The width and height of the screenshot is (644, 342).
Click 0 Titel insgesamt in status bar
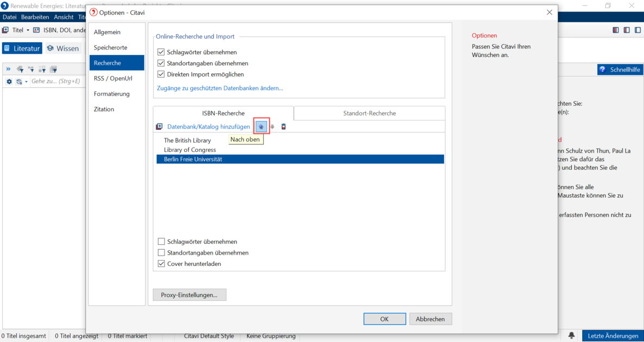tap(24, 336)
